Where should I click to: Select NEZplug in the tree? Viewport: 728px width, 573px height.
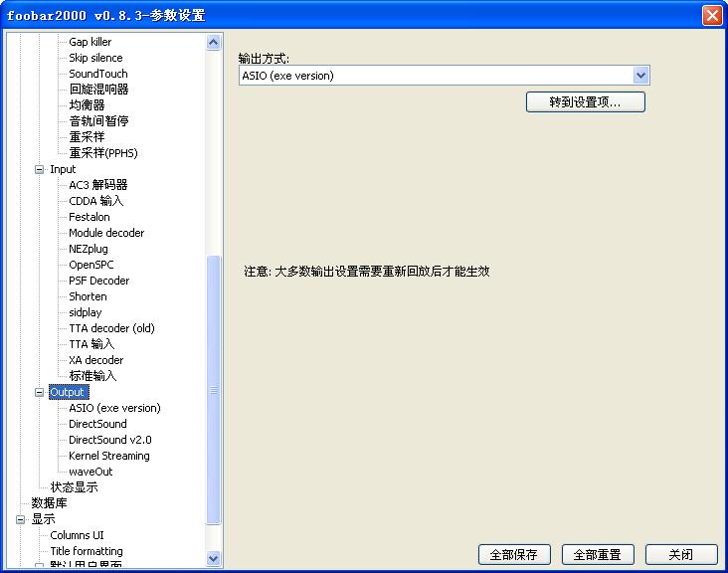tap(89, 249)
